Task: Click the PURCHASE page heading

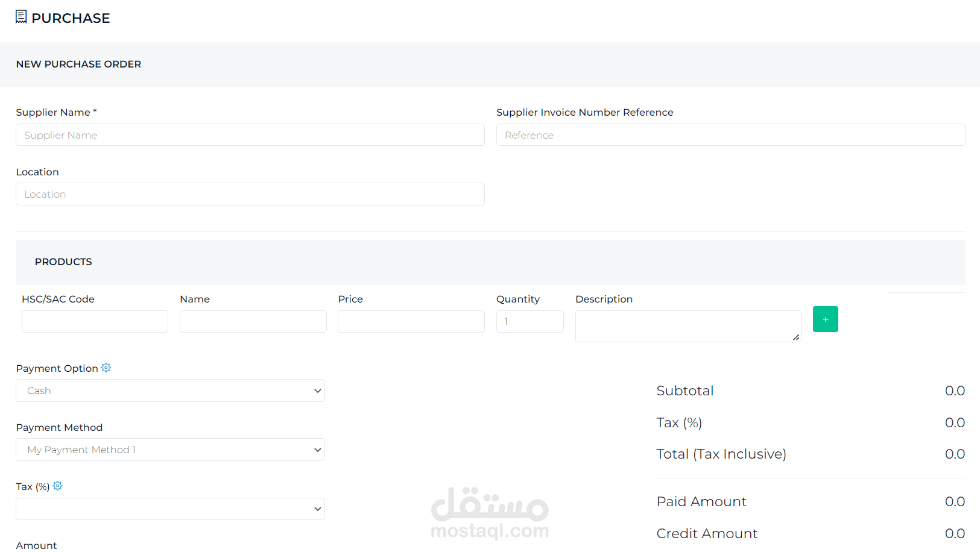Action: pyautogui.click(x=71, y=18)
